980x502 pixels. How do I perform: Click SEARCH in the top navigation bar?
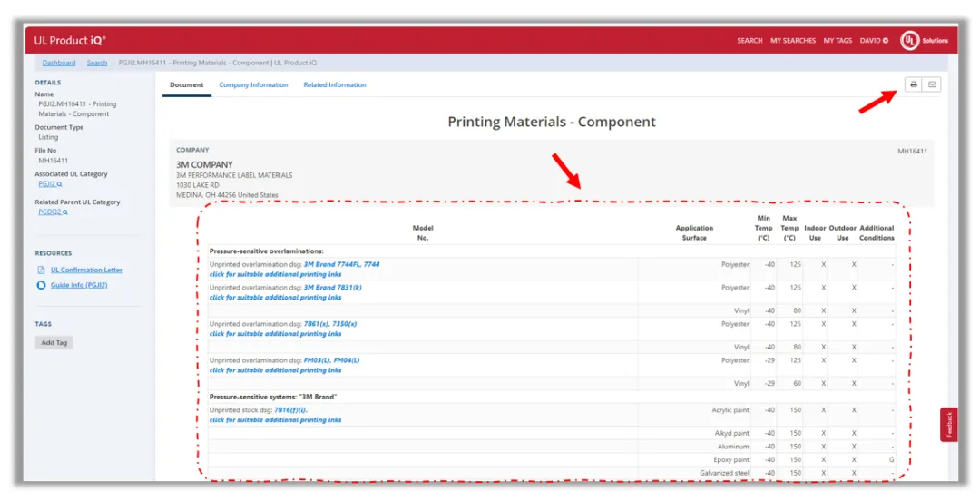tap(750, 41)
